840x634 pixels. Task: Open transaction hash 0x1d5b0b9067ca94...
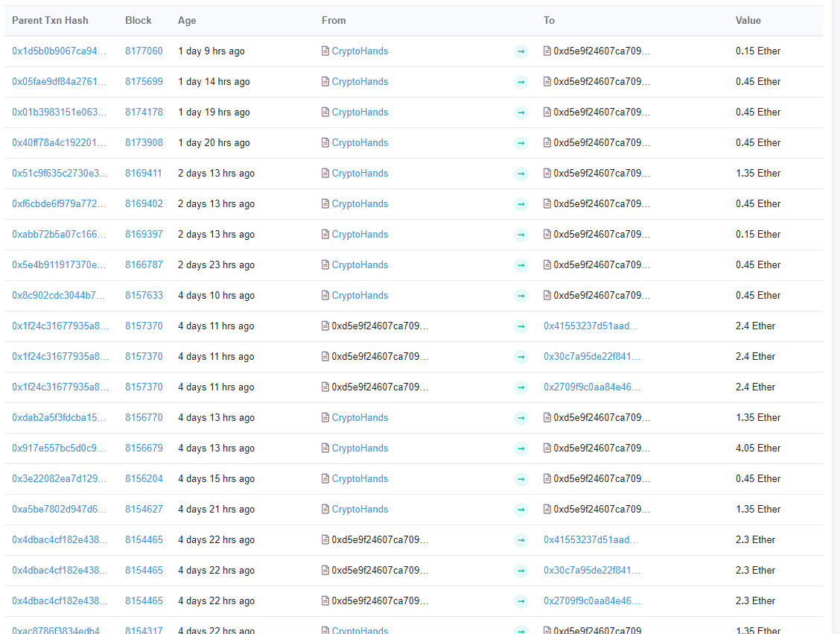[x=59, y=51]
